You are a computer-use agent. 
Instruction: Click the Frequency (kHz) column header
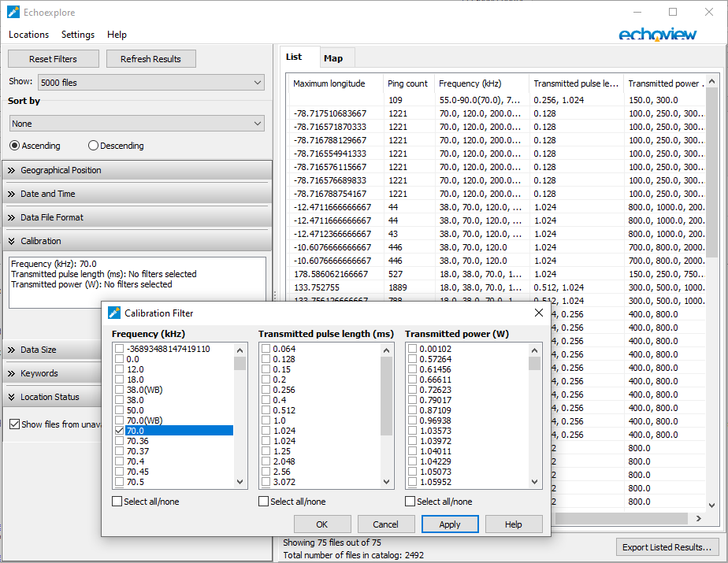point(481,83)
